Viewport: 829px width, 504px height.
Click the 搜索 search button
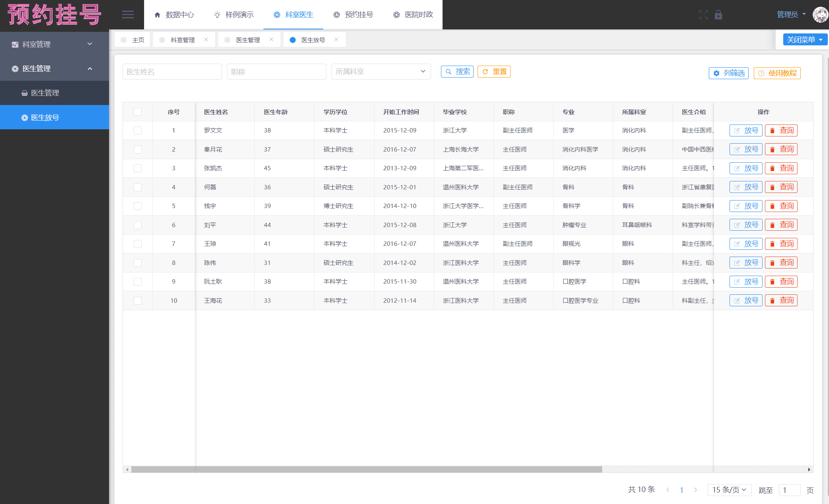[457, 72]
